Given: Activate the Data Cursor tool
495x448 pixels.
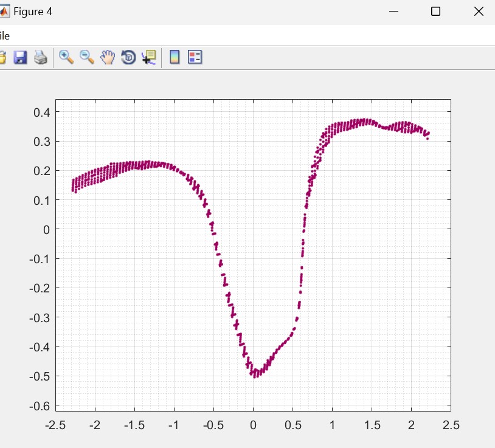Looking at the screenshot, I should pos(148,58).
